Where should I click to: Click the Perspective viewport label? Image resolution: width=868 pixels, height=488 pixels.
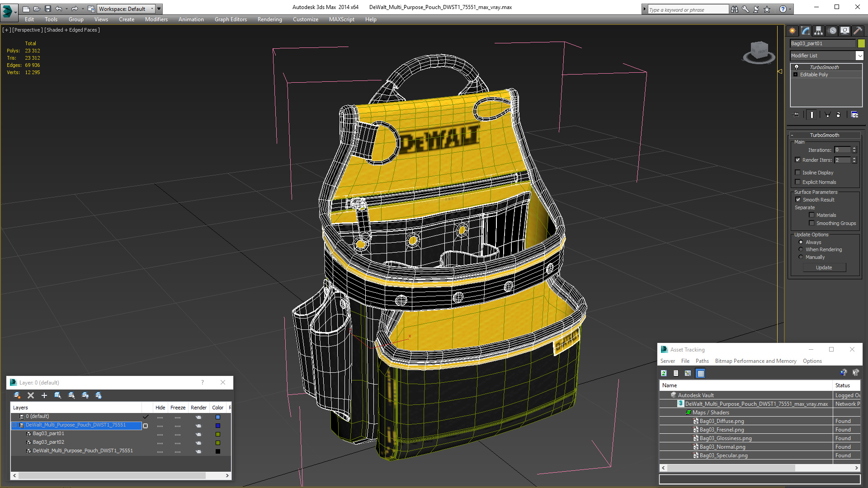click(x=28, y=30)
